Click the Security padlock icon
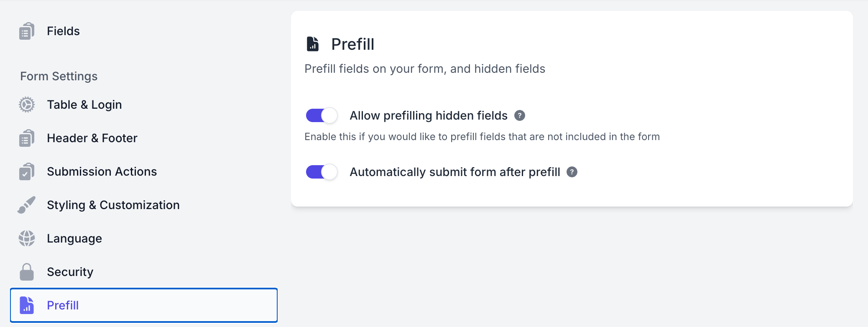 click(x=27, y=272)
